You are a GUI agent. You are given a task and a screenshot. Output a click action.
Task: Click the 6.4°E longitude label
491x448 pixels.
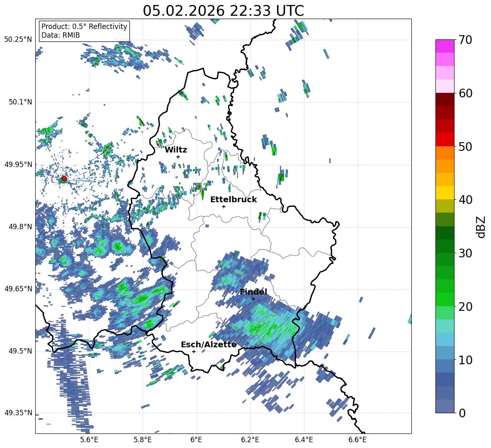[x=304, y=440]
